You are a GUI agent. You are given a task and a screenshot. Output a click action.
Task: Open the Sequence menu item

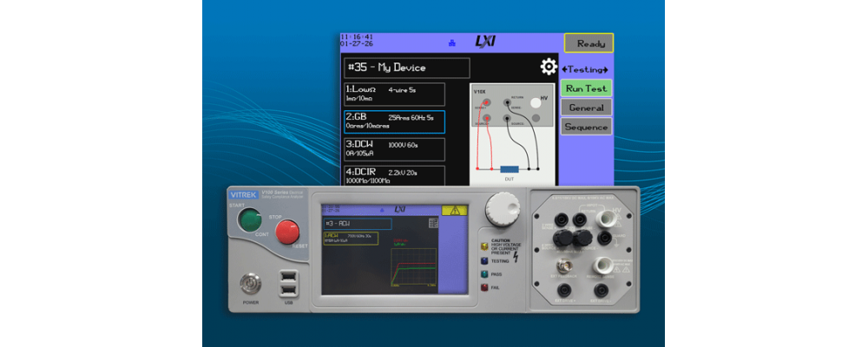(586, 127)
